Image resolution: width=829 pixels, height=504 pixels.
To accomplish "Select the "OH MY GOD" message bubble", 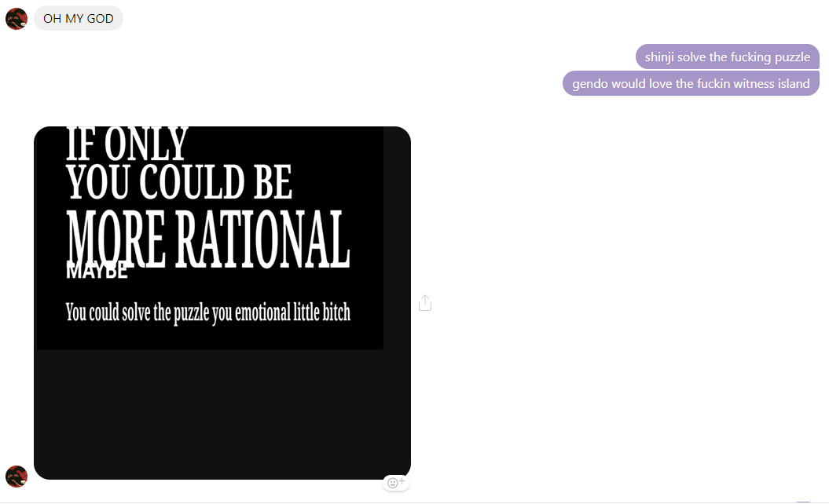I will point(79,18).
